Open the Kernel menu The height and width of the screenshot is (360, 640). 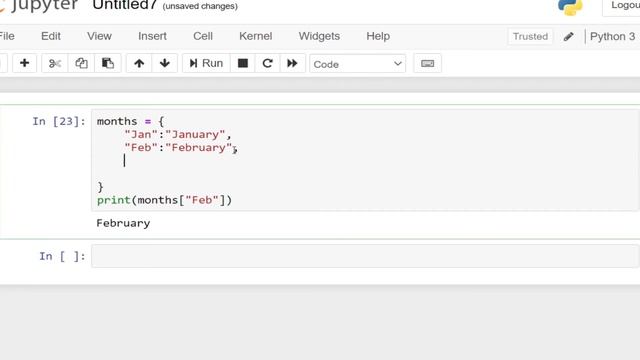tap(256, 36)
